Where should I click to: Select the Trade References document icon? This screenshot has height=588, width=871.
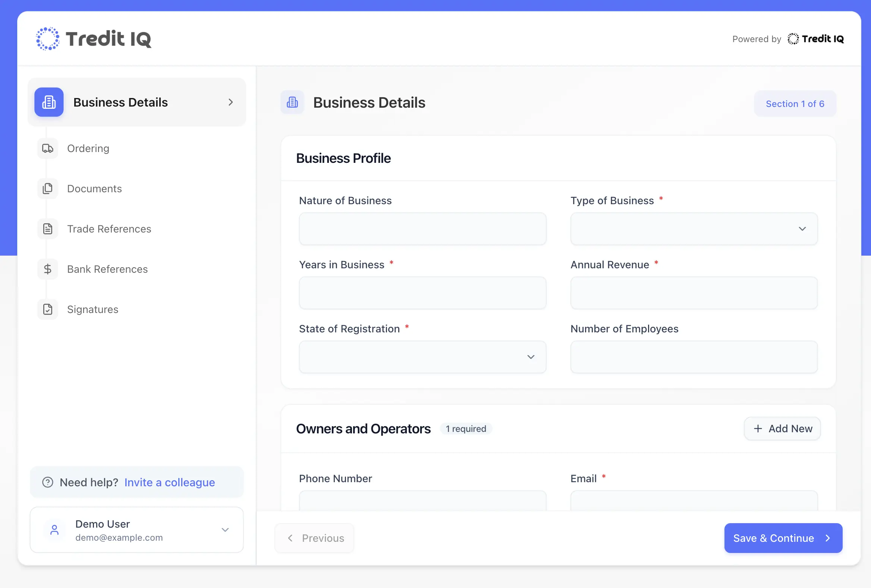(x=48, y=229)
